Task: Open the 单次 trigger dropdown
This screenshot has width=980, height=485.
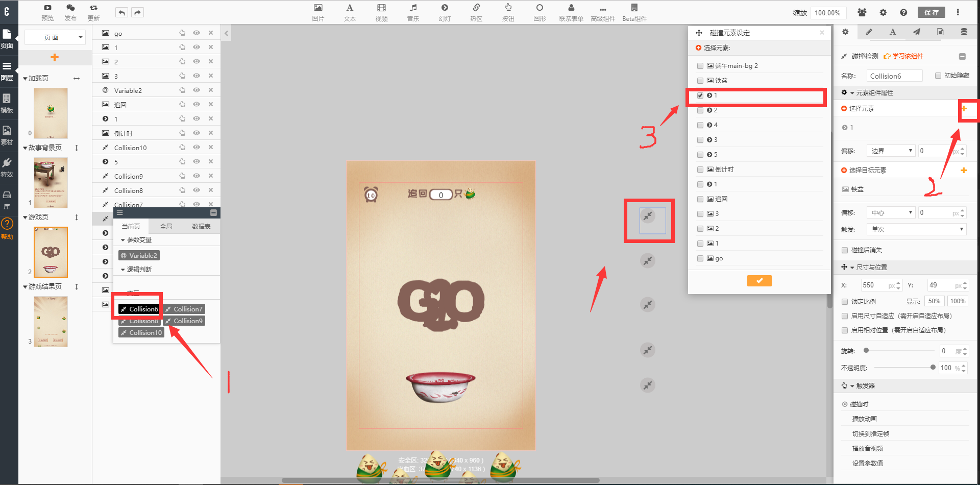Action: click(917, 229)
